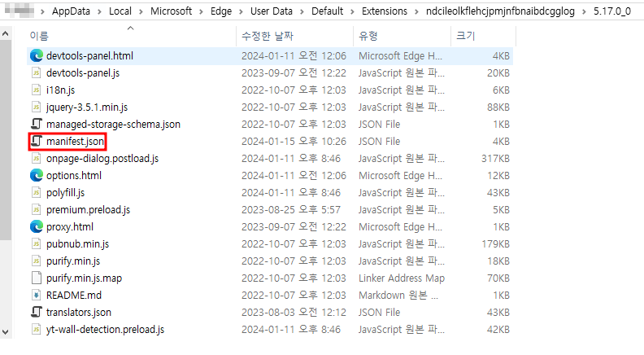Viewport: 644px width, 355px height.
Task: Click the file icon of onpage-dialog.postload.js
Action: [x=37, y=159]
